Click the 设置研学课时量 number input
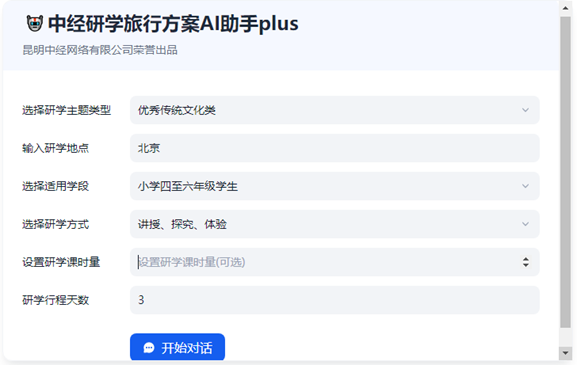The image size is (577, 365). pyautogui.click(x=335, y=262)
